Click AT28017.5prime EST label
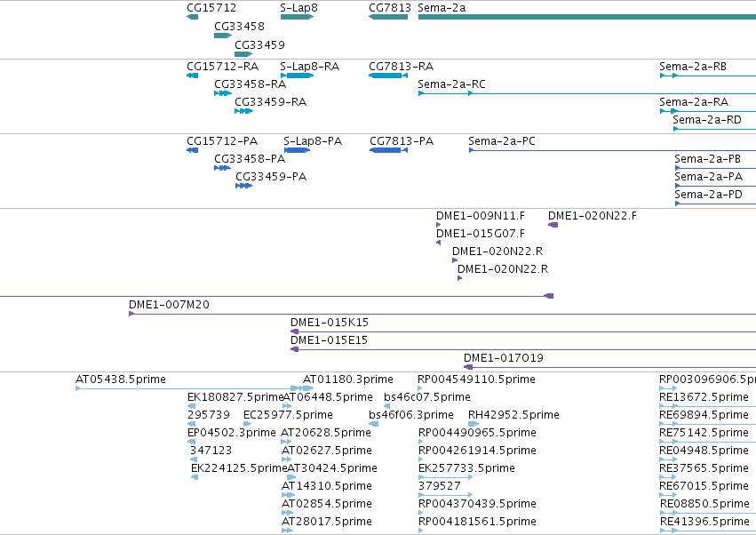 [x=326, y=522]
